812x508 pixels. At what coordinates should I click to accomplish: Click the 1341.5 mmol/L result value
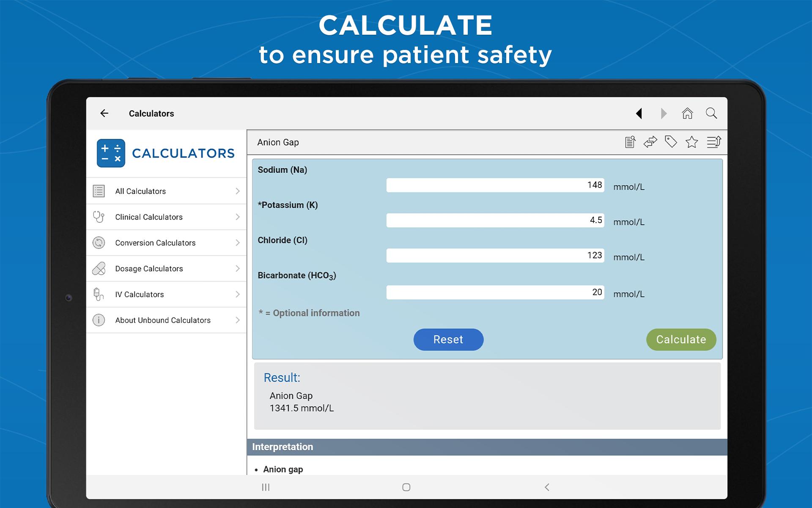[302, 408]
